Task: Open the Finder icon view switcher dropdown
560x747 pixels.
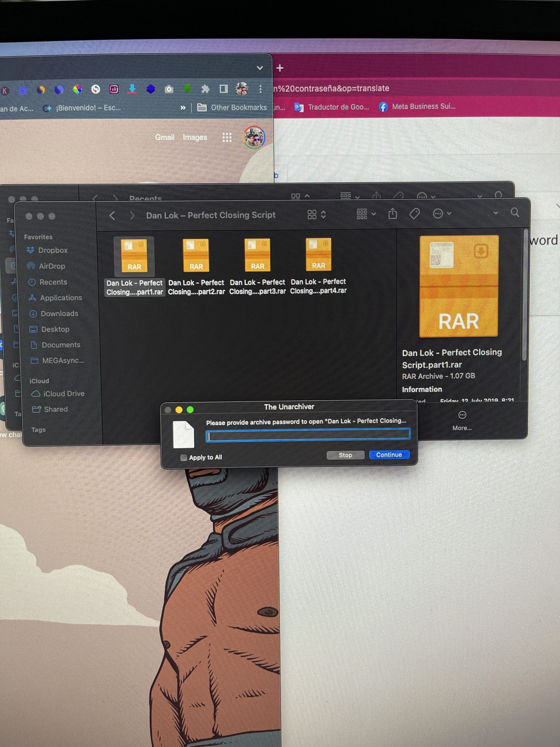Action: [x=317, y=214]
